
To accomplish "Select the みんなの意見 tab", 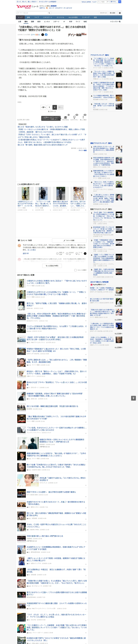I will (73, 17).
